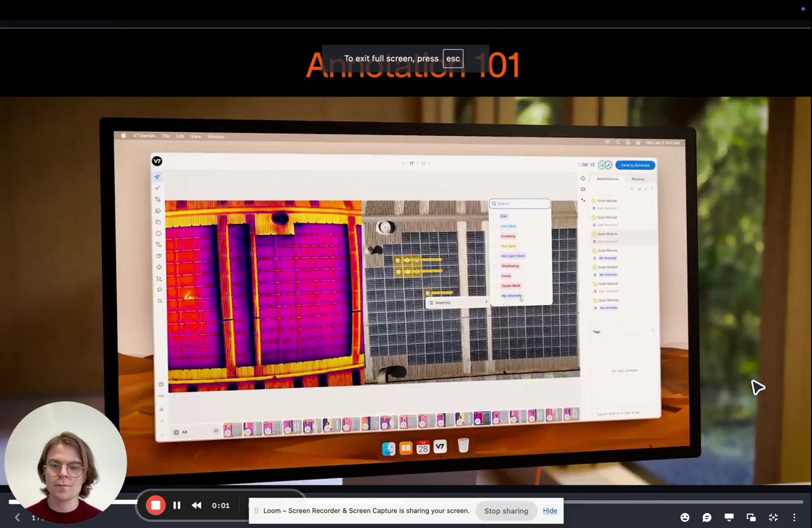Open the comment bubble icon in bottom bar
Viewport: 812px width, 528px height.
707,517
